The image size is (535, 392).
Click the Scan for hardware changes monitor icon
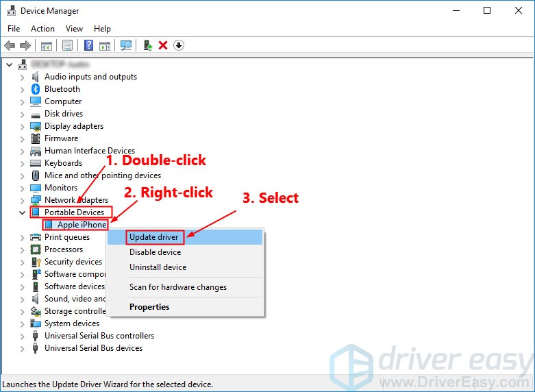(126, 45)
